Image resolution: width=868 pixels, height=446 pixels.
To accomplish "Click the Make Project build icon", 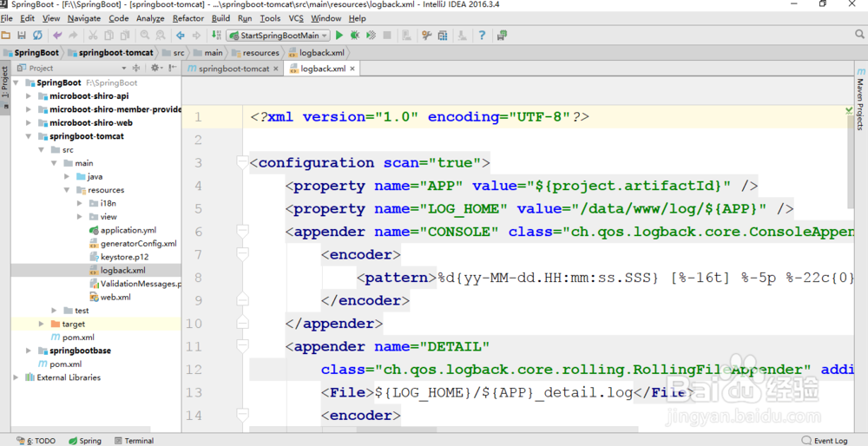I will (x=216, y=36).
